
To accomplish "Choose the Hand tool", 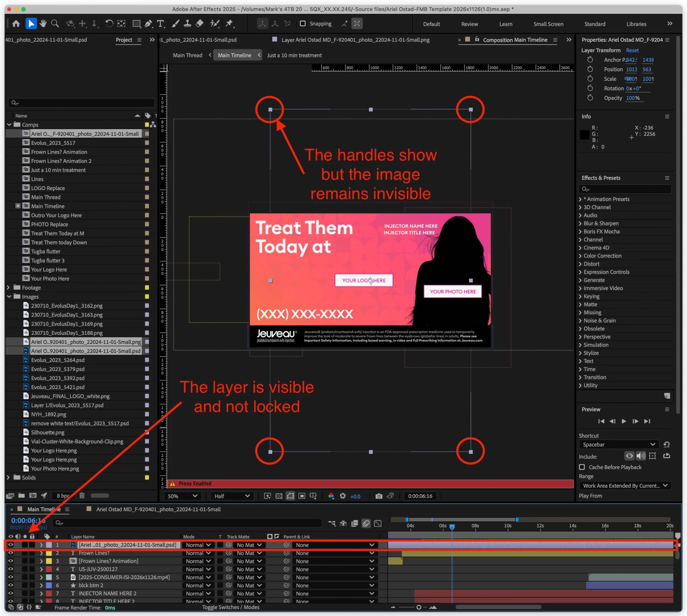I will 43,23.
